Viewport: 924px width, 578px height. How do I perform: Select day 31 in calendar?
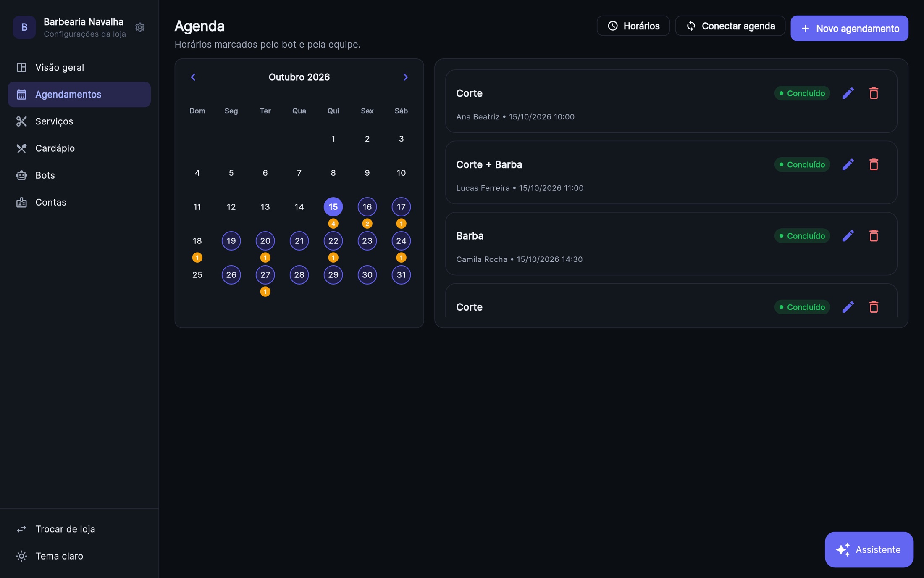[401, 275]
